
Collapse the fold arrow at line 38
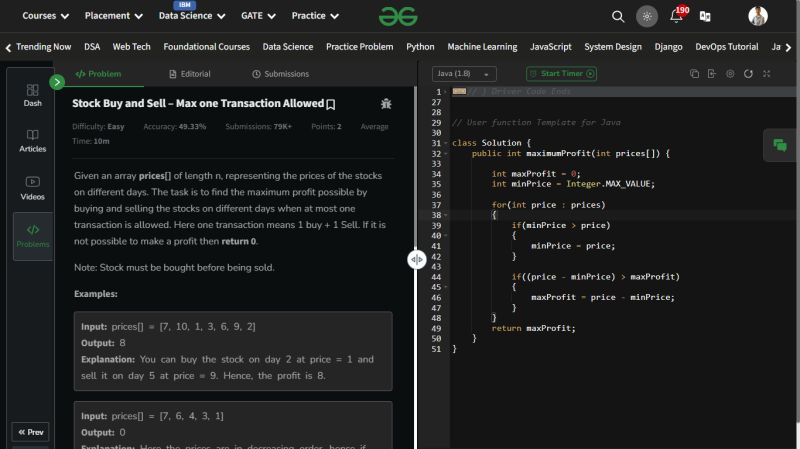445,215
